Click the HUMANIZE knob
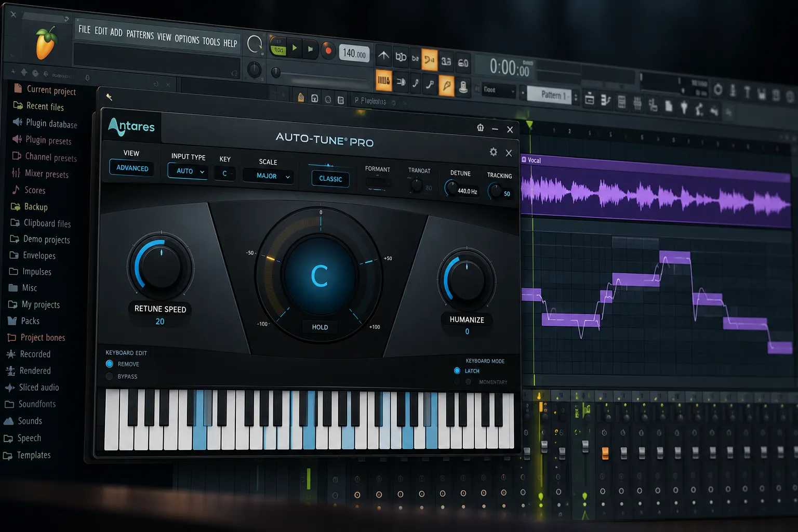Image resolution: width=798 pixels, height=532 pixels. tap(467, 280)
